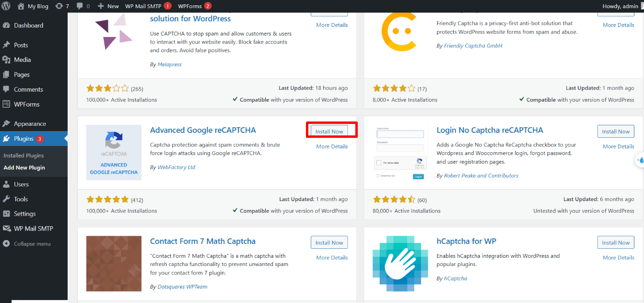Open the Howdy, admin account menu
Screen dimensions: 644x303
pyautogui.click(x=621, y=6)
